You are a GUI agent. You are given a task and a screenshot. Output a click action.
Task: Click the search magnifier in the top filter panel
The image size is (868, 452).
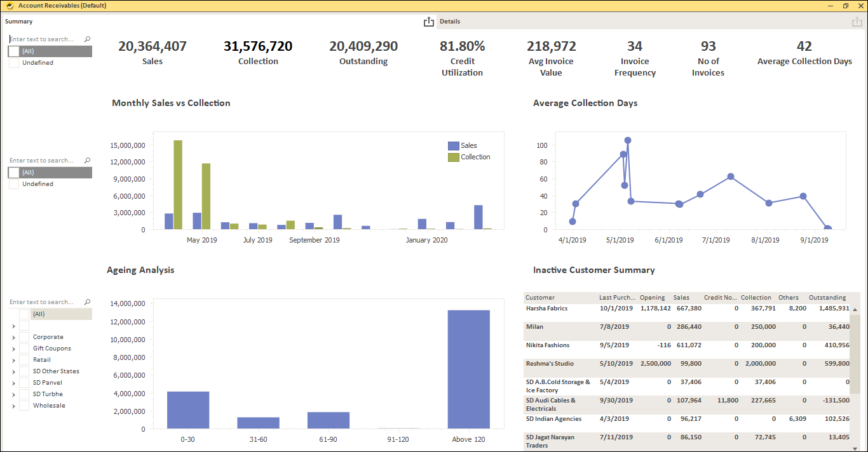[x=87, y=38]
